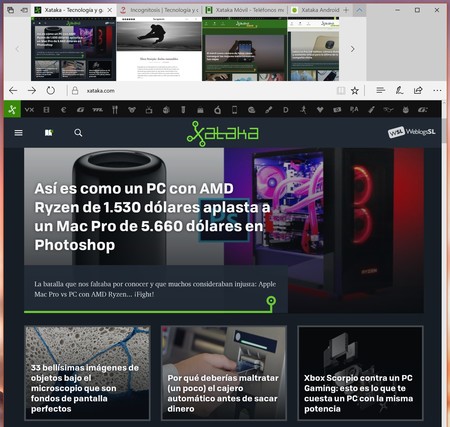The width and height of the screenshot is (450, 427).
Task: Switch to the Incognitosis tab
Action: pos(159,10)
